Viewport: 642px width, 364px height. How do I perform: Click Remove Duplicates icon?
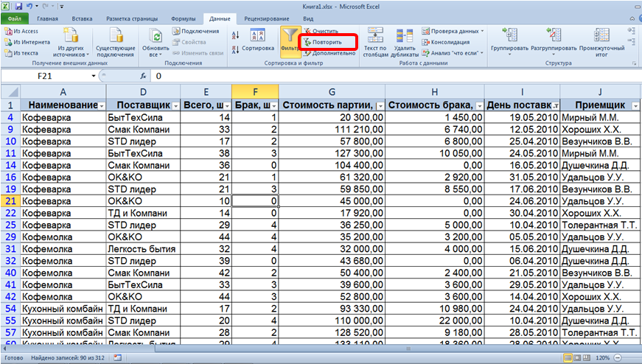405,37
